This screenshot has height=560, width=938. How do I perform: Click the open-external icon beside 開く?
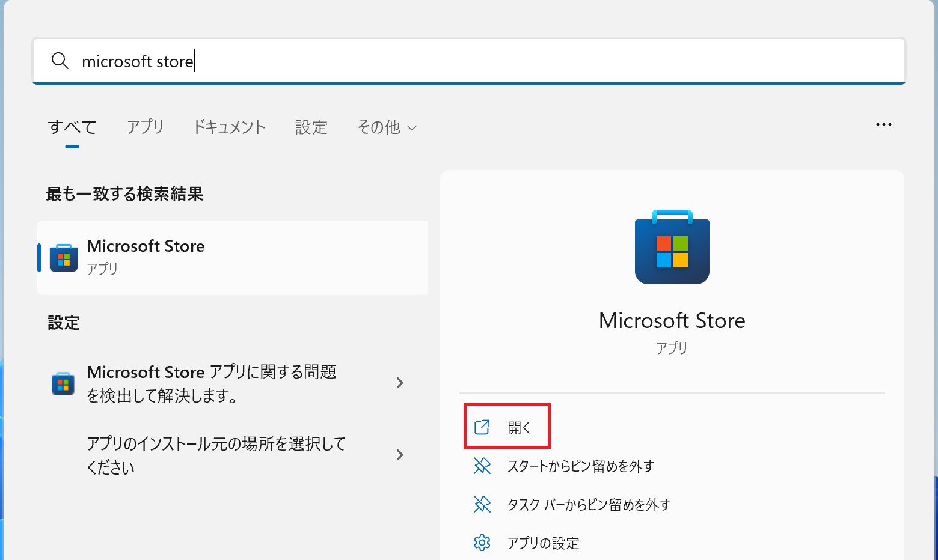(482, 427)
